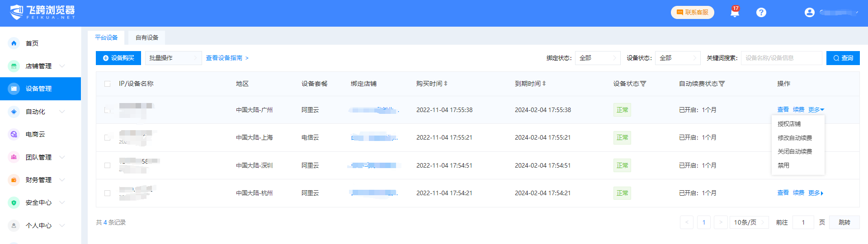868x244 pixels.
Task: Select 修改自动续费 from the dropdown menu
Action: [x=795, y=138]
